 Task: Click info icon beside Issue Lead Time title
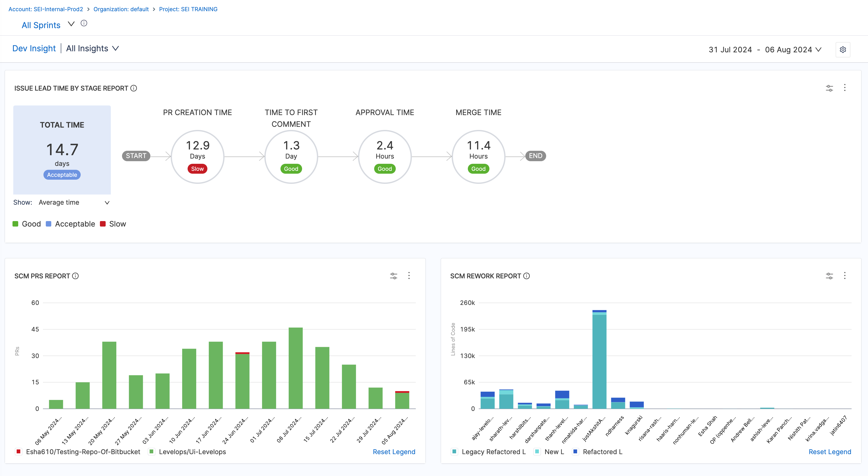click(134, 88)
